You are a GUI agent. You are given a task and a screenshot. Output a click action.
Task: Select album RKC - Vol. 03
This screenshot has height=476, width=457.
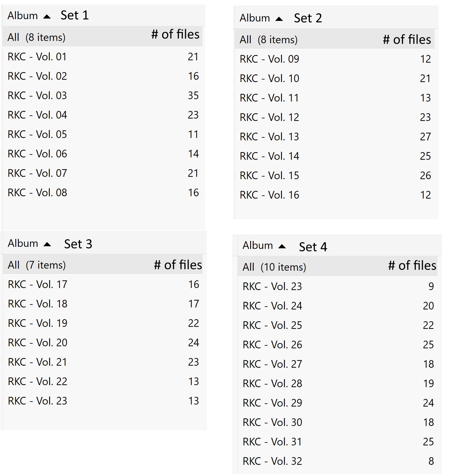click(x=37, y=96)
